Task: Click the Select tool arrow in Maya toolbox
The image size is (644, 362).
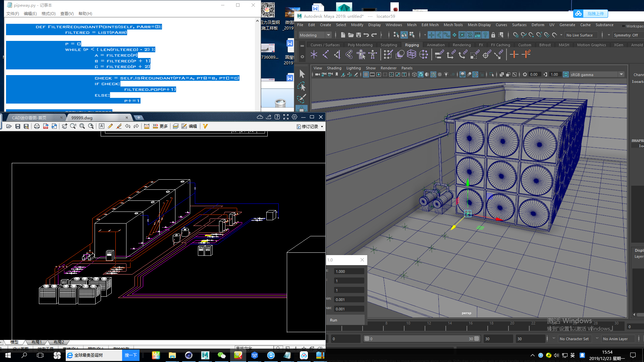Action: tap(302, 74)
